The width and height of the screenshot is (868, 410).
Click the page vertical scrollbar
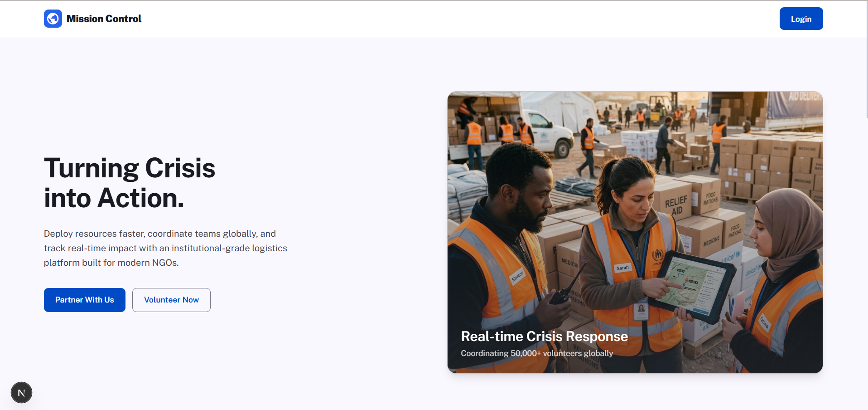867,59
